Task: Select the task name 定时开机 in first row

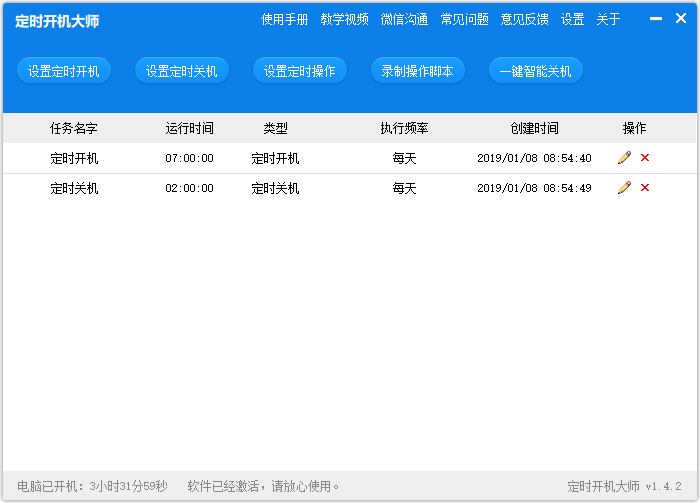Action: pos(74,158)
